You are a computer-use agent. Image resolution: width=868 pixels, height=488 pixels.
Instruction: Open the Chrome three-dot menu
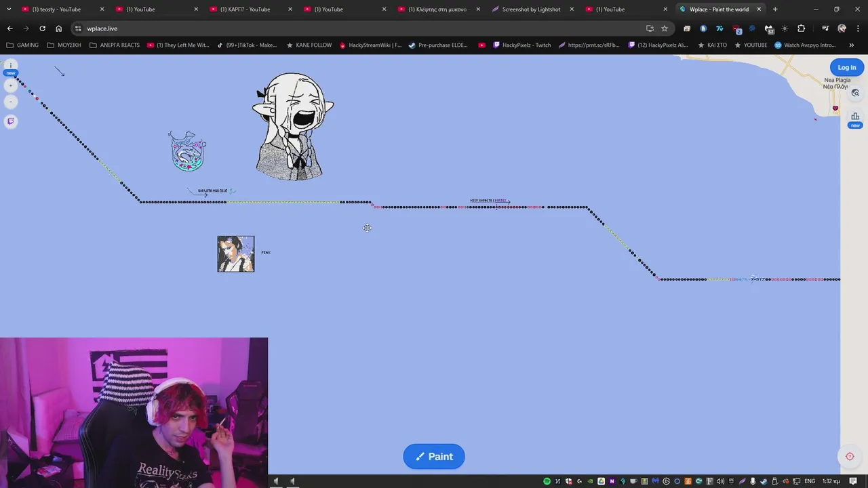click(858, 28)
